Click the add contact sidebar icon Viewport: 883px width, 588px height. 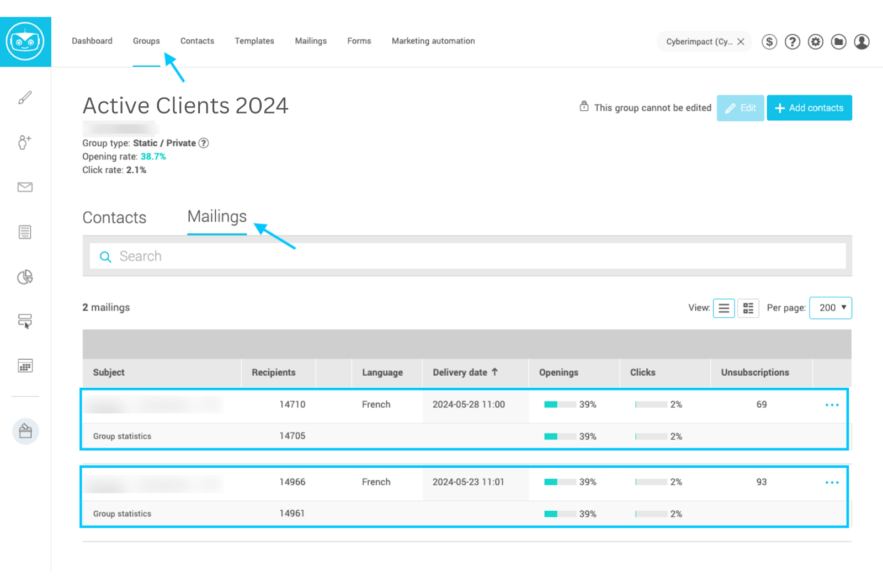(x=25, y=142)
